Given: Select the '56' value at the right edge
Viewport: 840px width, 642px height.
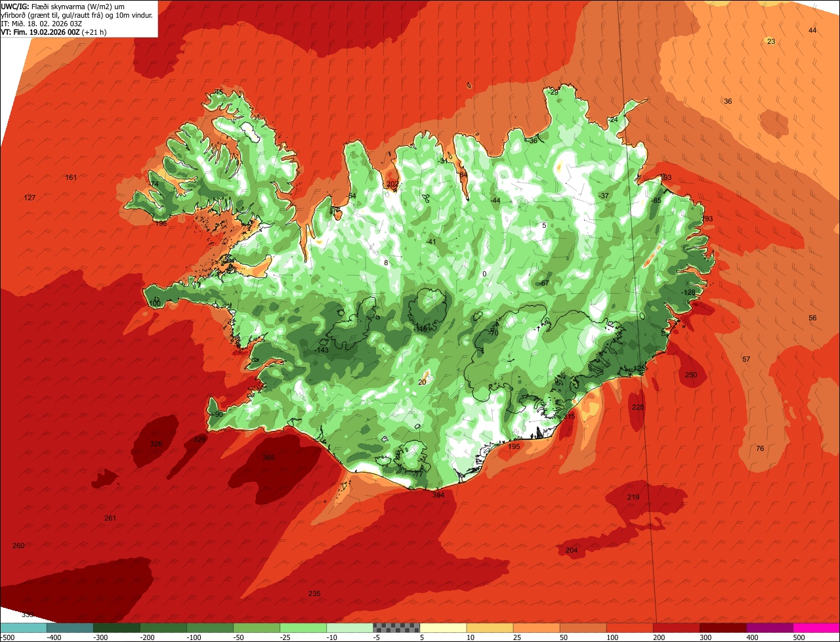Looking at the screenshot, I should coord(812,318).
